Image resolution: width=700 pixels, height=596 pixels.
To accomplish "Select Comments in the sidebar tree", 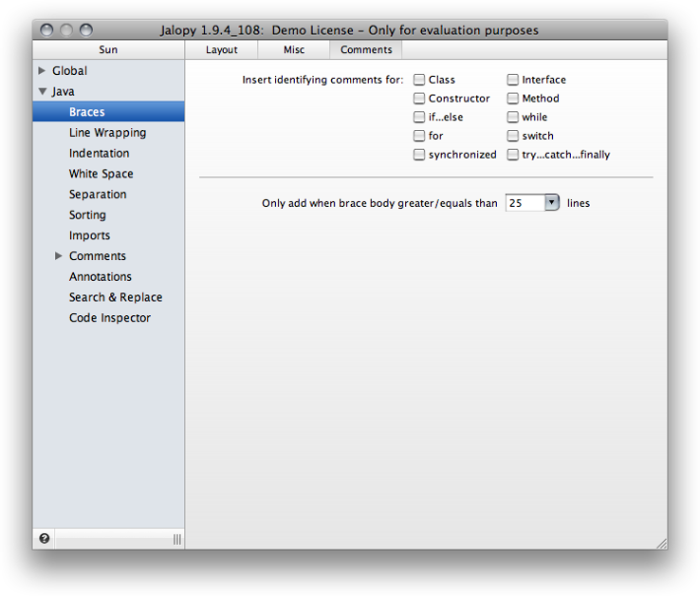I will click(98, 256).
